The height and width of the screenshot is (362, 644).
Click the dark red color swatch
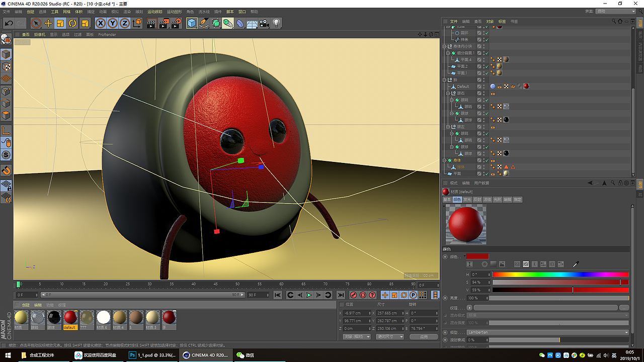click(x=477, y=256)
